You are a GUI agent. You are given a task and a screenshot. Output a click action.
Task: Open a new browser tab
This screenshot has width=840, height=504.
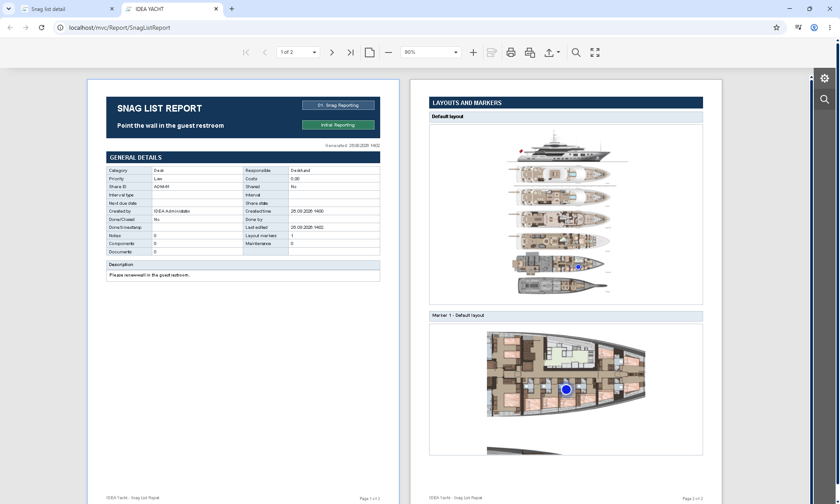pos(232,9)
